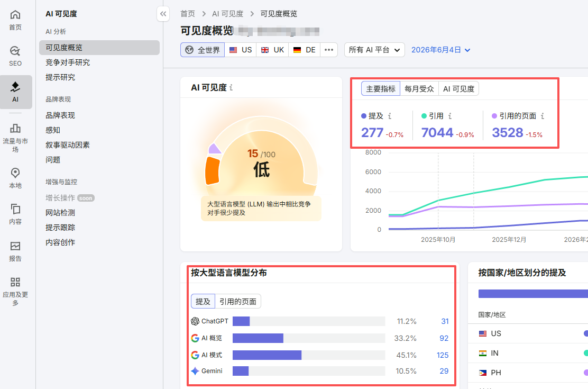This screenshot has height=389, width=588.
Task: Click AI 概览 33.2% progress bar
Action: pyautogui.click(x=309, y=338)
